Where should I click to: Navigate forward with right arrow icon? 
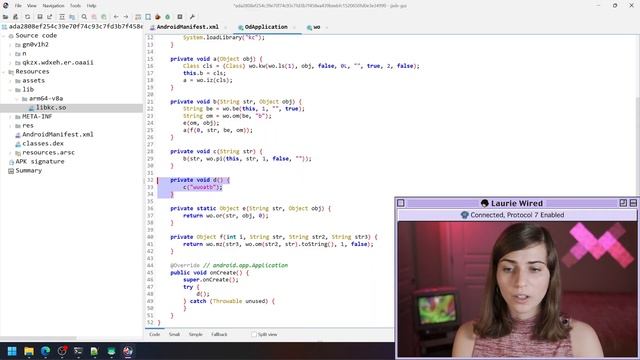126,17
